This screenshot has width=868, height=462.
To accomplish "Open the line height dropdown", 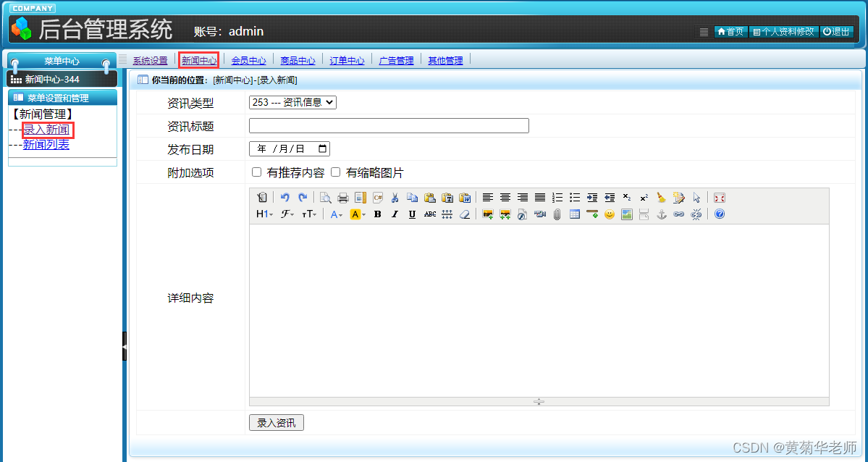I will point(447,214).
